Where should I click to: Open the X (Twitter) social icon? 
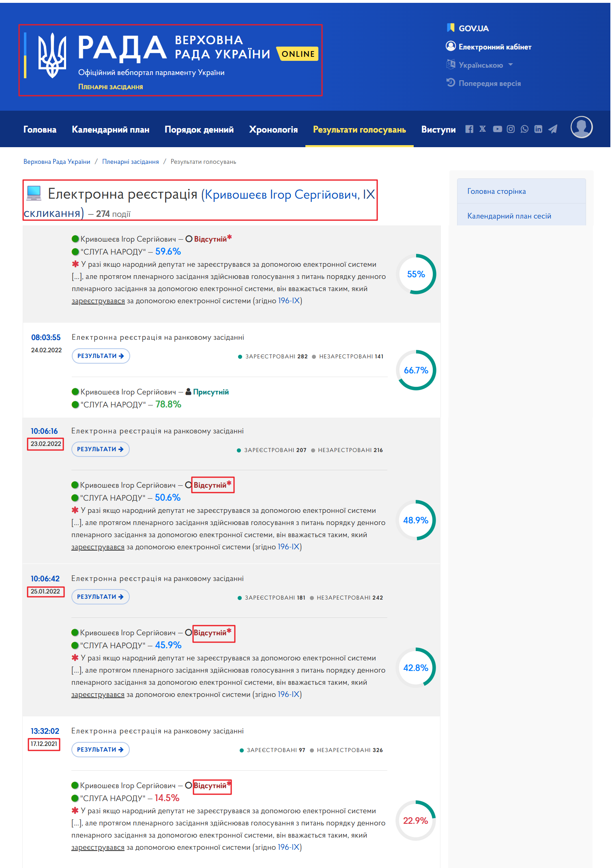coord(483,129)
